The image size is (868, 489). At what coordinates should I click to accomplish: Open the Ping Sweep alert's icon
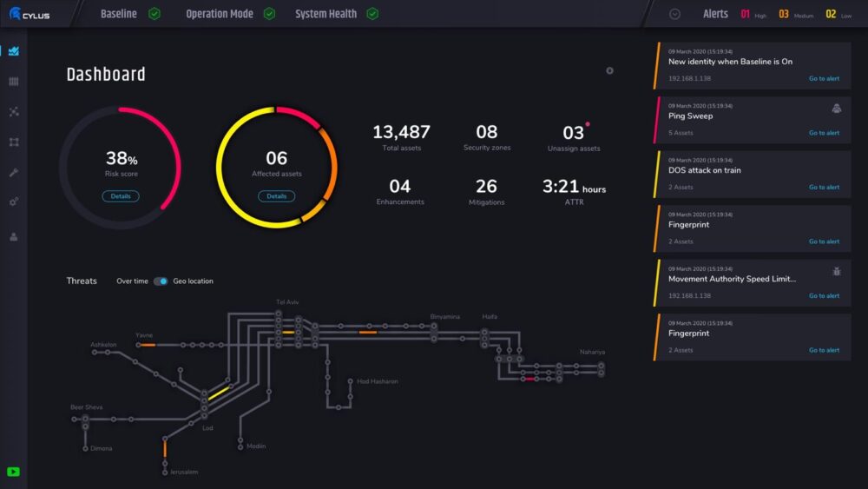pos(837,108)
